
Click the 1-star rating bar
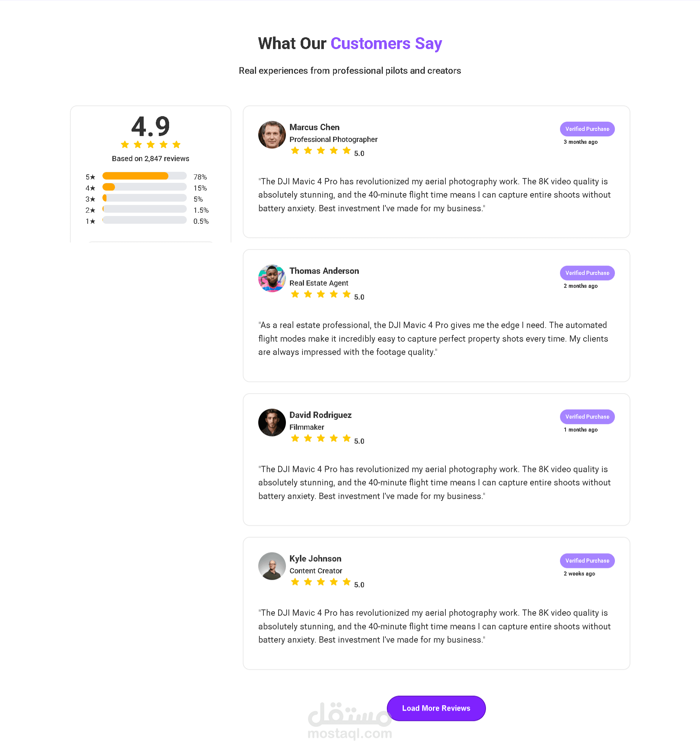144,220
